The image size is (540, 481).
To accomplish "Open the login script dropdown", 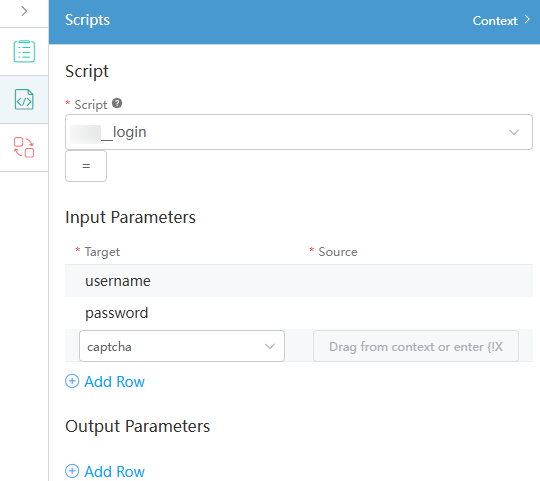I will pyautogui.click(x=299, y=132).
